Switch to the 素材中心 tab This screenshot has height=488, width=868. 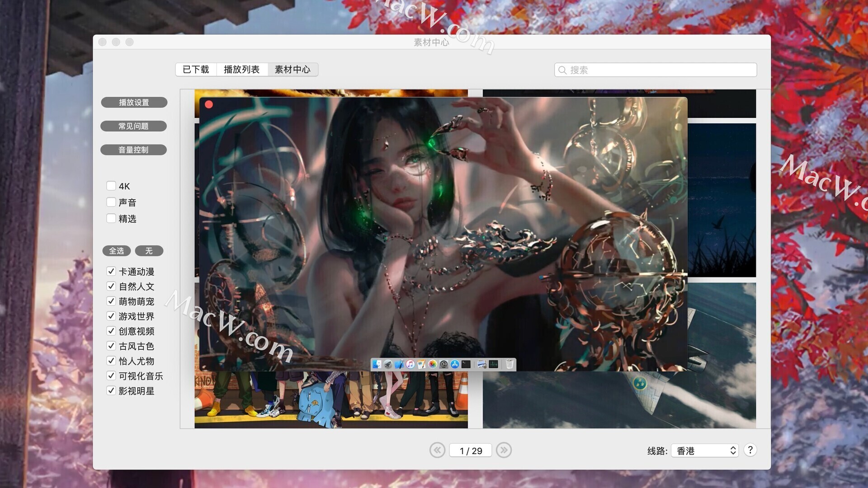(292, 70)
